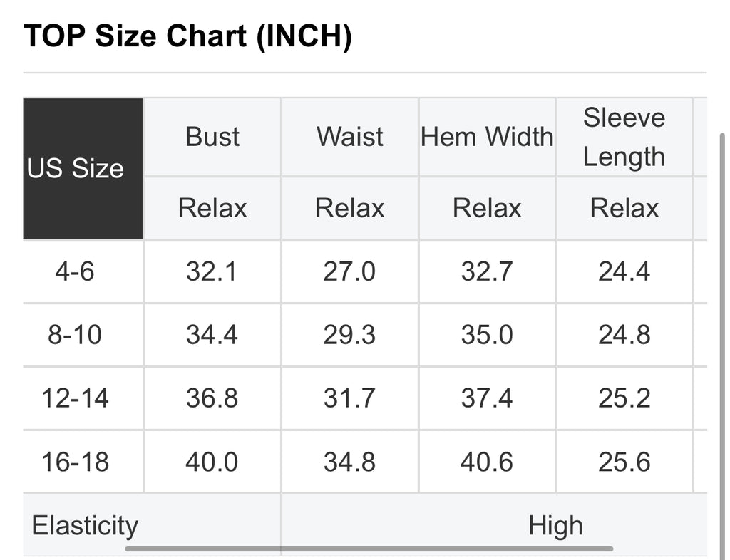730x560 pixels.
Task: Click the Bust column header
Action: 212,137
